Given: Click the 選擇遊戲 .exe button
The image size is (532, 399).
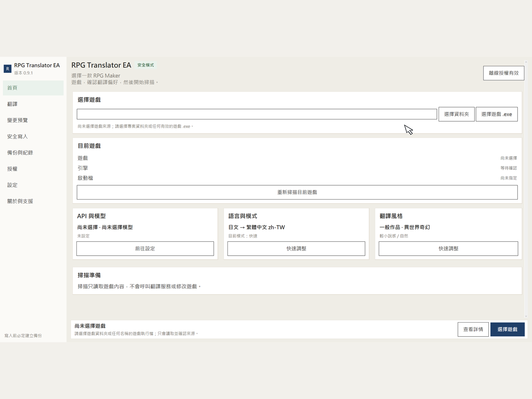Looking at the screenshot, I should tap(496, 114).
